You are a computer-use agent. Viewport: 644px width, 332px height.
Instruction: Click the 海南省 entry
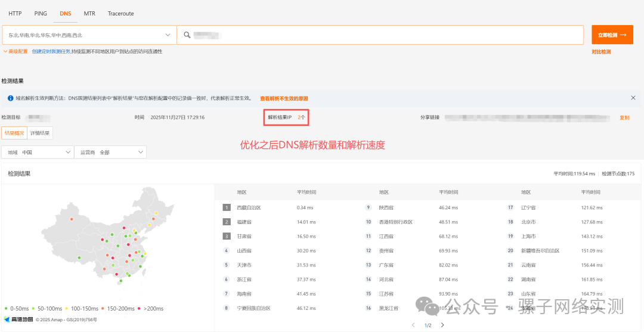[x=244, y=293]
